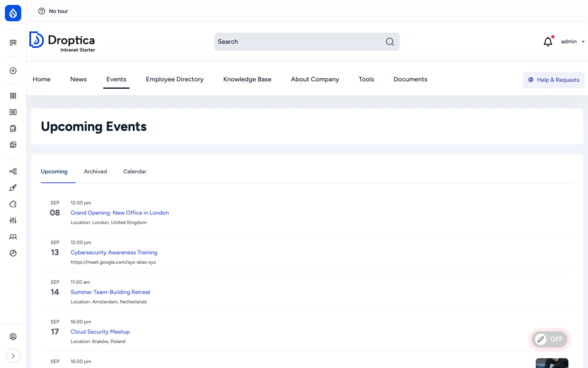The width and height of the screenshot is (588, 368).
Task: Open the About Company menu item
Action: pos(315,79)
